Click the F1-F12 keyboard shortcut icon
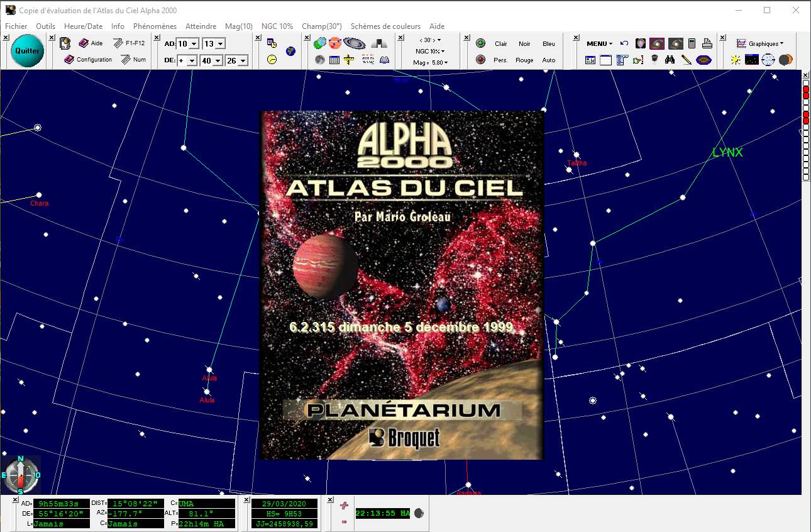Viewport: 811px width, 532px height. point(129,43)
